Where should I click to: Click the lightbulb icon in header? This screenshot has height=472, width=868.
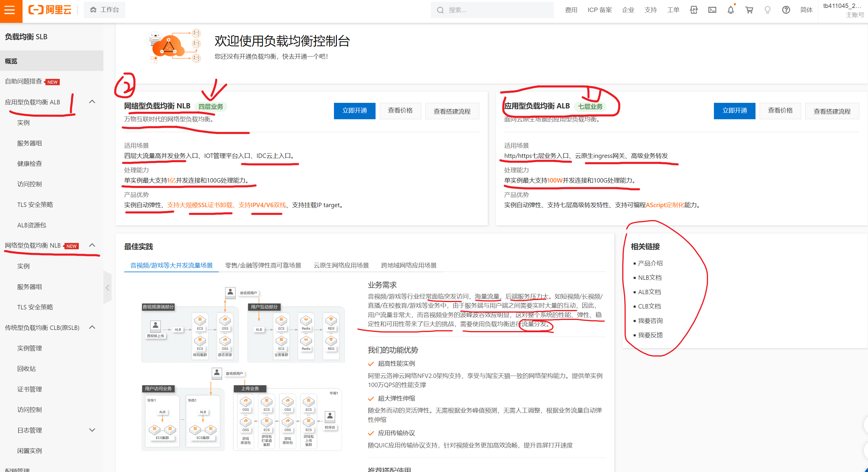[x=767, y=10]
